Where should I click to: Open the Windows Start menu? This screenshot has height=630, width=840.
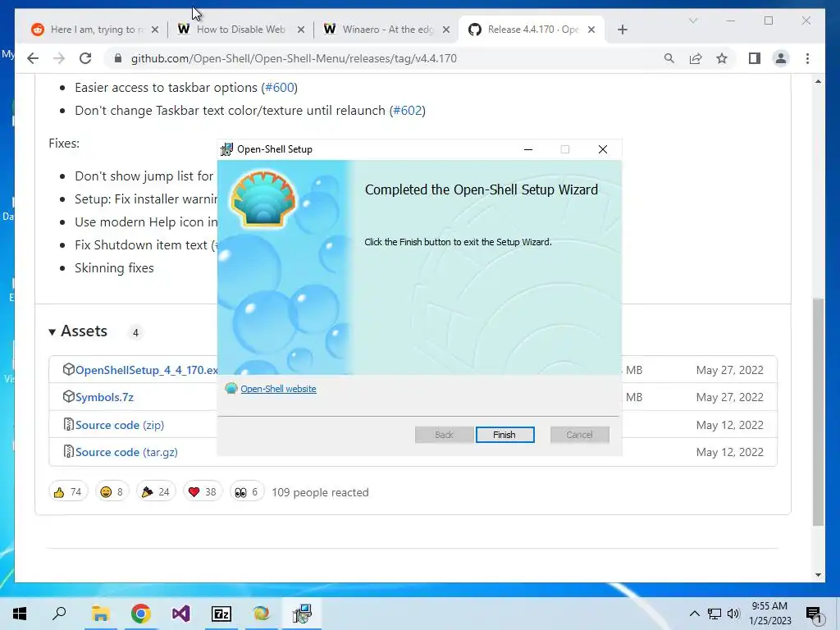tap(20, 614)
